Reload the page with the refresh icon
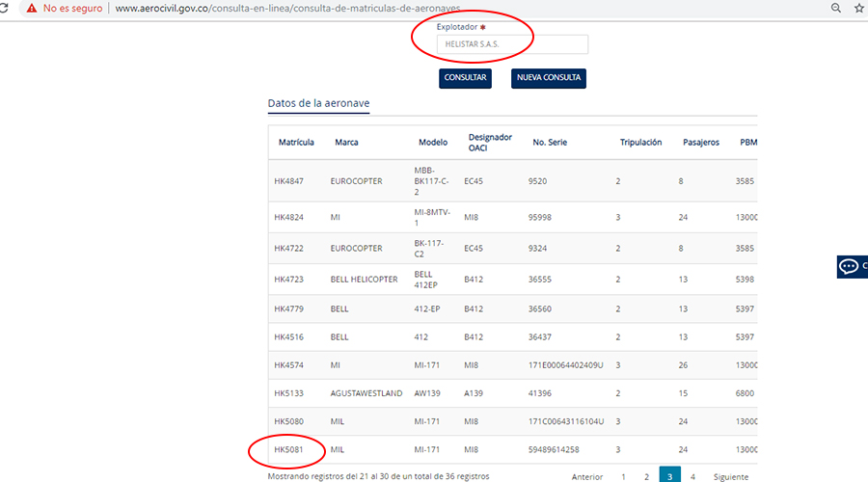Viewport: 868px width, 482px height. tap(3, 8)
